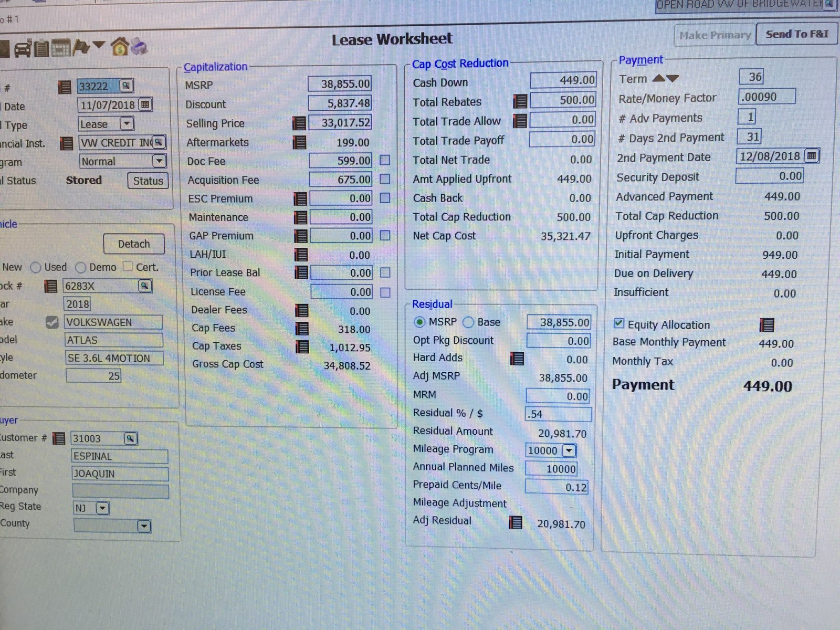Click the lookup icon in customer 31003 field
Screen dimensions: 840x630
(x=130, y=438)
